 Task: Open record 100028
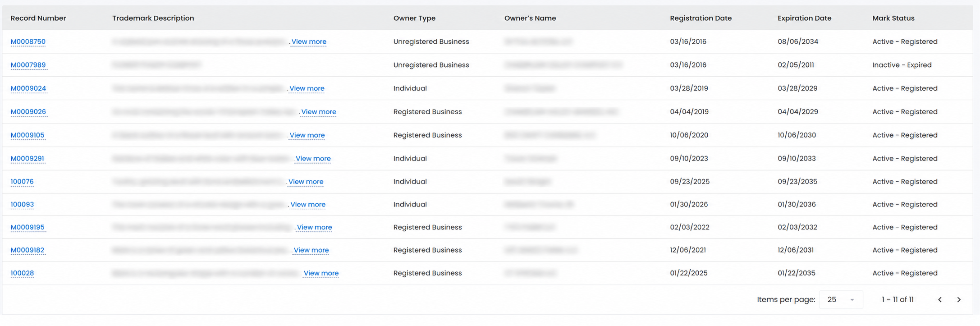[x=22, y=273]
